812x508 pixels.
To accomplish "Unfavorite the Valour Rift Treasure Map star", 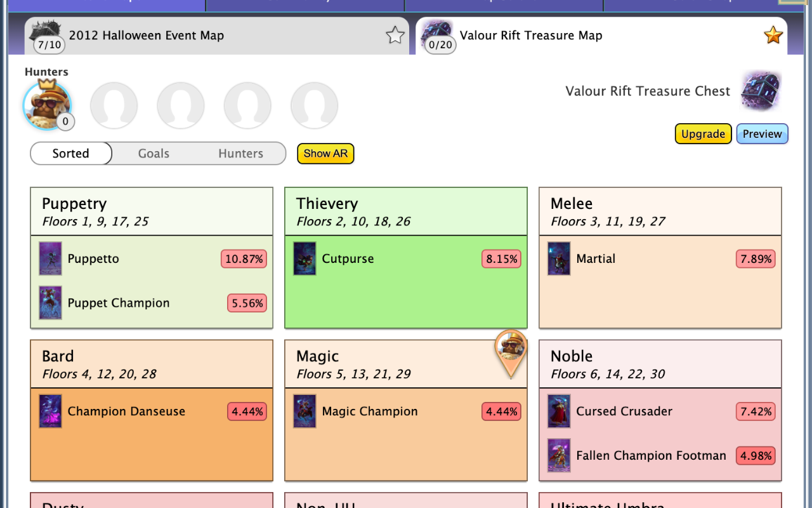I will (x=773, y=36).
